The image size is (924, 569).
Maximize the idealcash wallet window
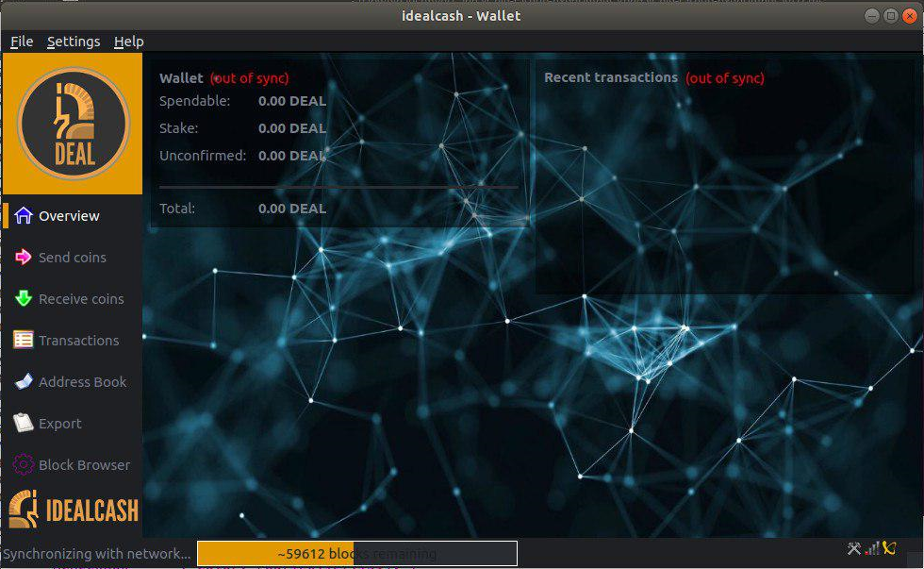(891, 16)
